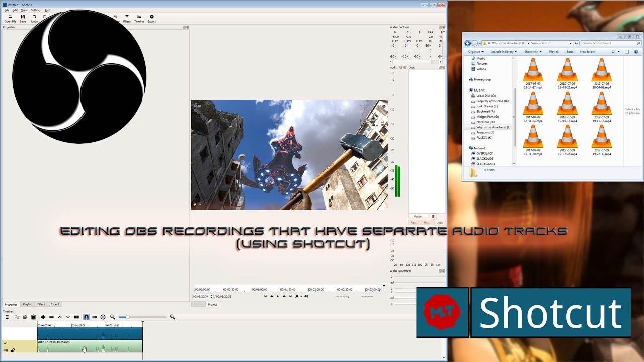This screenshot has width=644, height=362.
Task: Click the player fast forward button
Action: (284, 296)
